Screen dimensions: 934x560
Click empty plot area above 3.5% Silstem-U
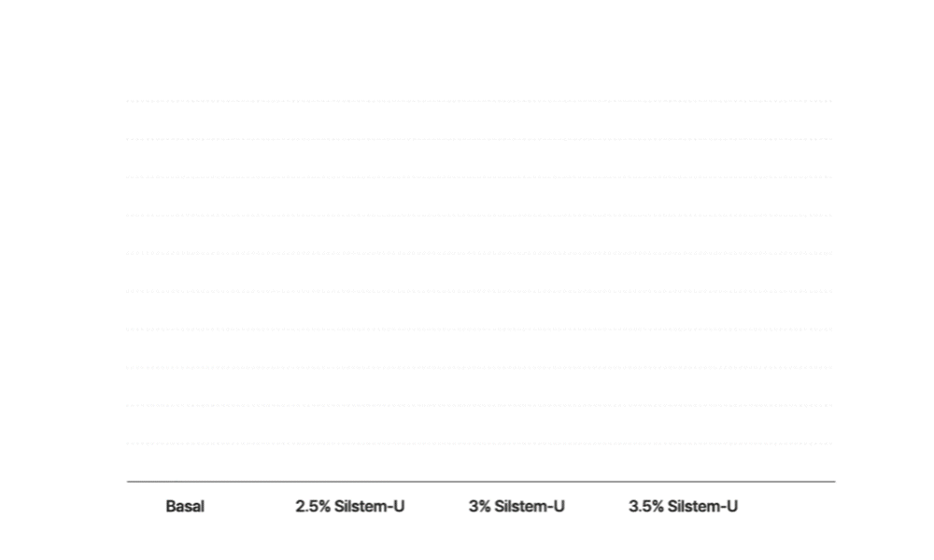click(683, 310)
